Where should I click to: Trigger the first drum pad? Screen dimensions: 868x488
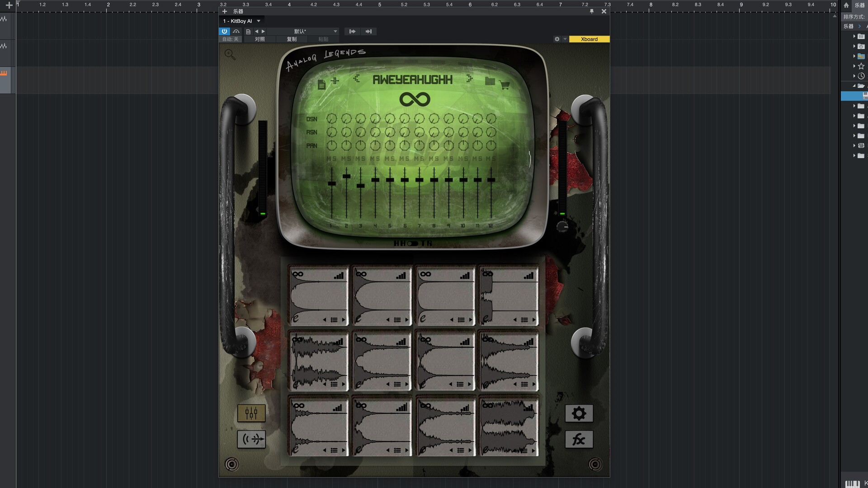[319, 296]
